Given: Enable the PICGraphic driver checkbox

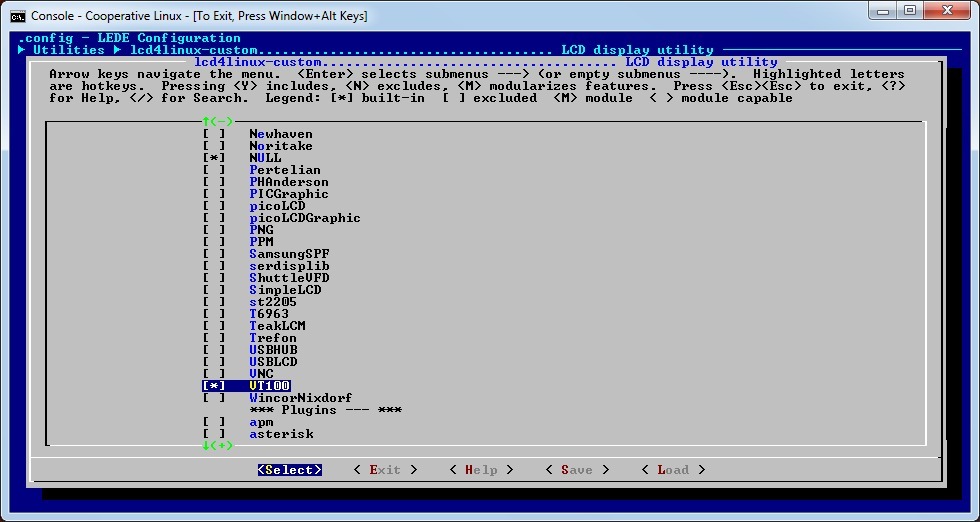Looking at the screenshot, I should [x=214, y=194].
